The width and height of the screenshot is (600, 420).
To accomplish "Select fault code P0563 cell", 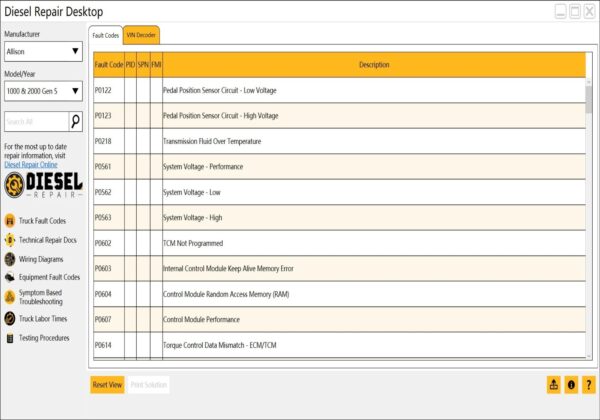I will click(109, 218).
